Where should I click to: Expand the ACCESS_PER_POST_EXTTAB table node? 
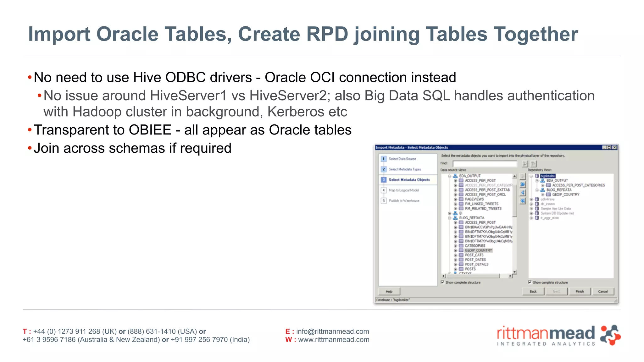point(455,190)
